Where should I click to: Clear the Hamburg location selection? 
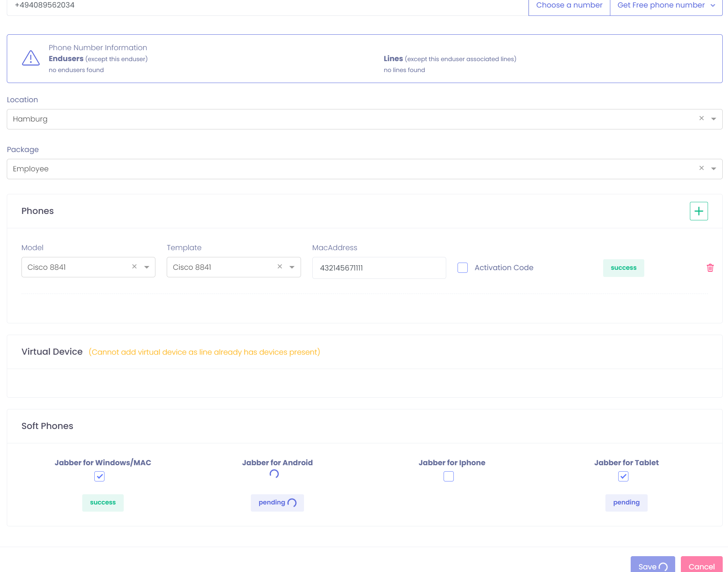pos(701,118)
